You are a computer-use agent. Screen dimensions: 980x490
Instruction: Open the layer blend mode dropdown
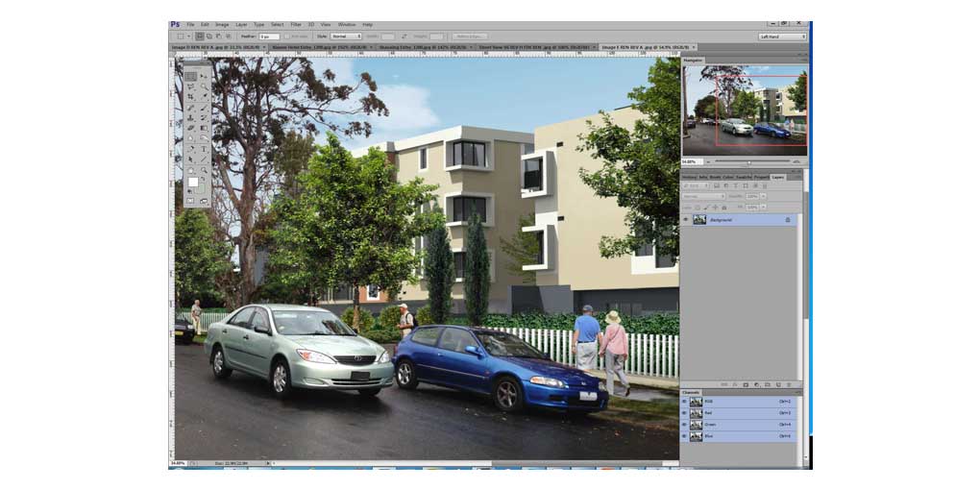click(x=703, y=196)
